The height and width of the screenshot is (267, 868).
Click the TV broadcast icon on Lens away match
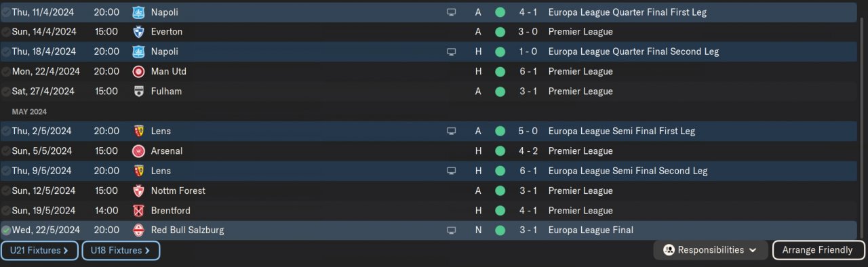click(451, 131)
